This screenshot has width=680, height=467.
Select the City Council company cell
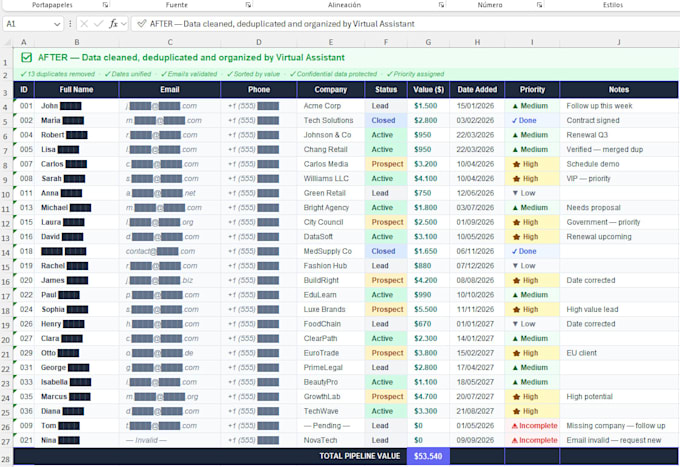coord(330,222)
